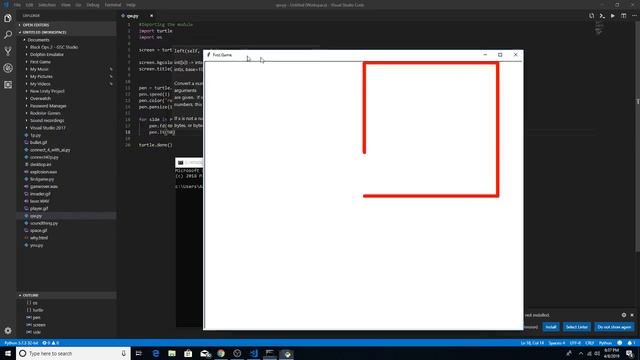Click the Type here to search box
The height and width of the screenshot is (360, 640).
73,353
